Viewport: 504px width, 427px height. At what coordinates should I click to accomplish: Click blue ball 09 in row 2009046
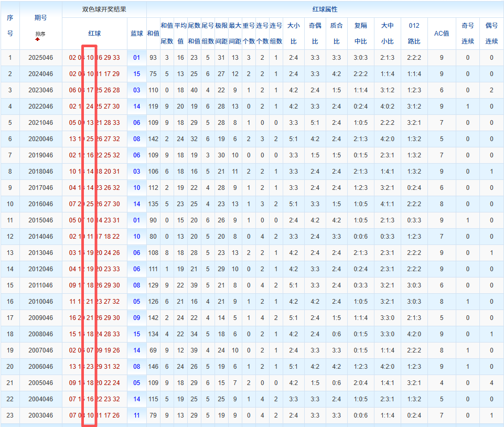click(136, 318)
